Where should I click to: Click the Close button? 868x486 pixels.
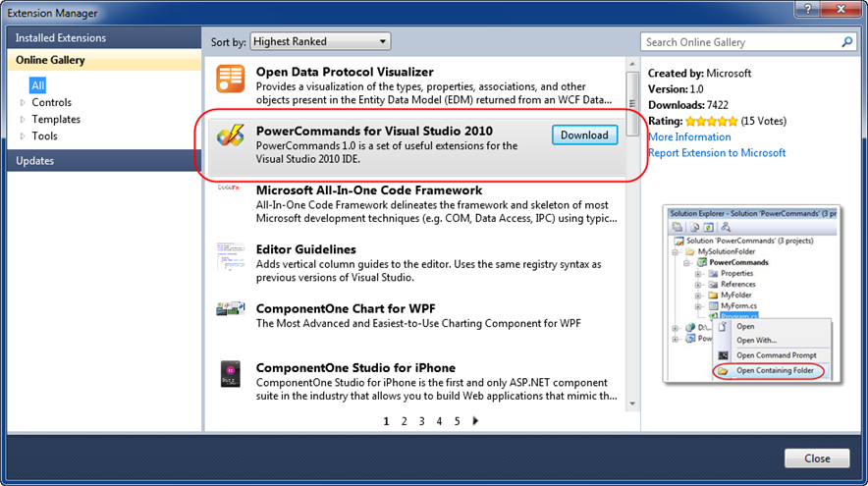coord(817,459)
